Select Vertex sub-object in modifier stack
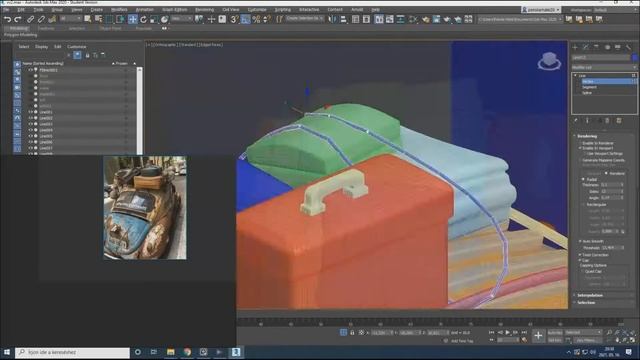Image resolution: width=640 pixels, height=360 pixels. (x=588, y=82)
